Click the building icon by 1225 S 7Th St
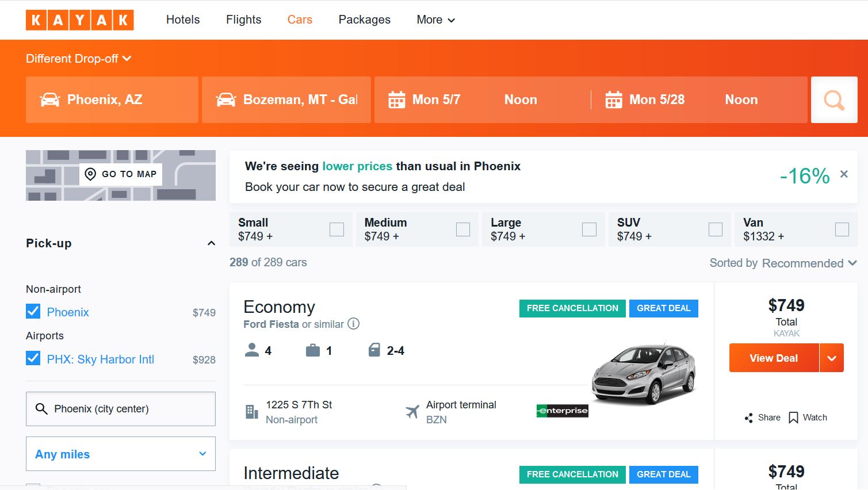Screen dimensions: 868x490 pyautogui.click(x=252, y=412)
